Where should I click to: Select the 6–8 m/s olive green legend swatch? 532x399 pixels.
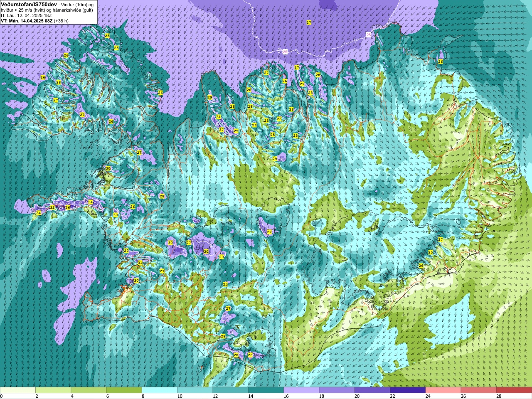(124, 390)
